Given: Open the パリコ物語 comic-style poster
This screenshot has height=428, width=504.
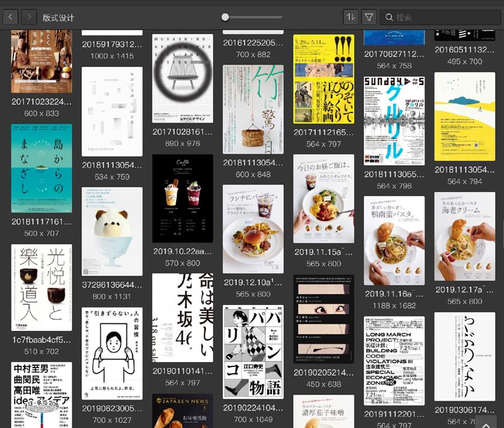Looking at the screenshot, I should (253, 350).
